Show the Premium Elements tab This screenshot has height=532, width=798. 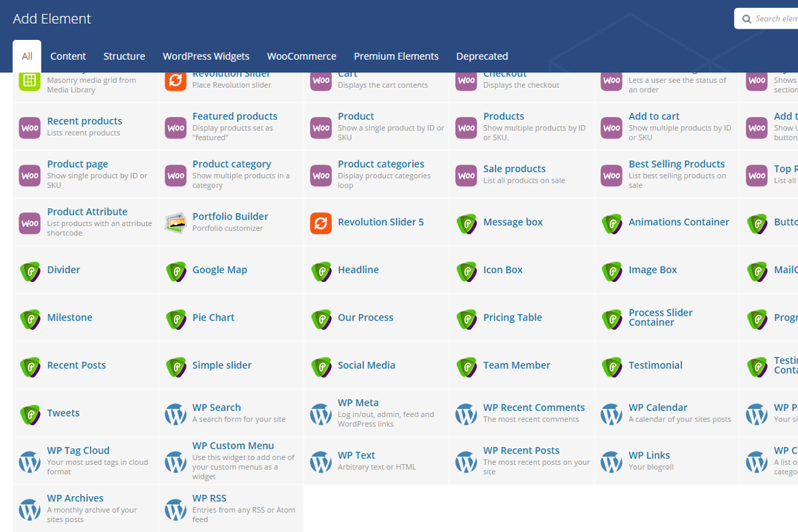(396, 56)
